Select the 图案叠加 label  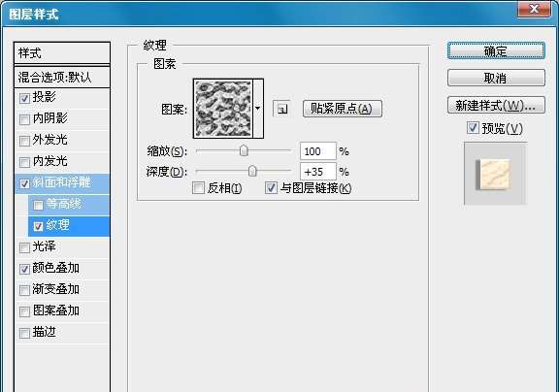[56, 310]
